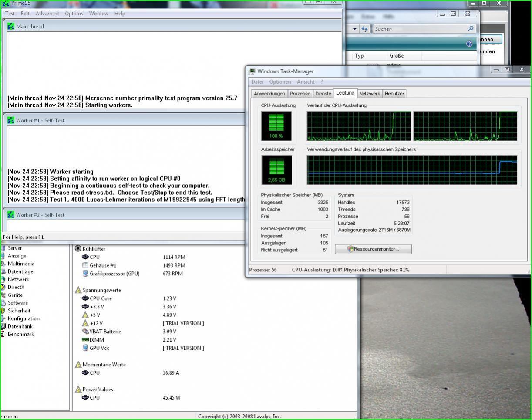This screenshot has width=532, height=420.
Task: Open the Task Manager ? help menu
Action: [322, 82]
